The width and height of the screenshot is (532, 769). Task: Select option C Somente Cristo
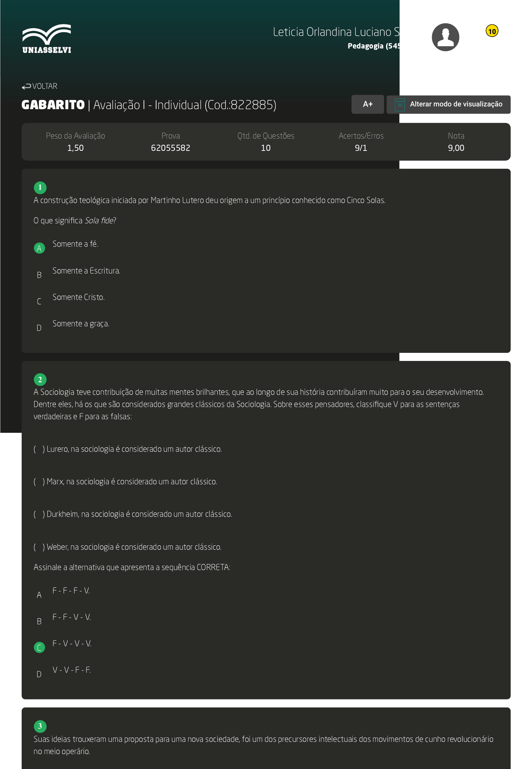click(39, 301)
